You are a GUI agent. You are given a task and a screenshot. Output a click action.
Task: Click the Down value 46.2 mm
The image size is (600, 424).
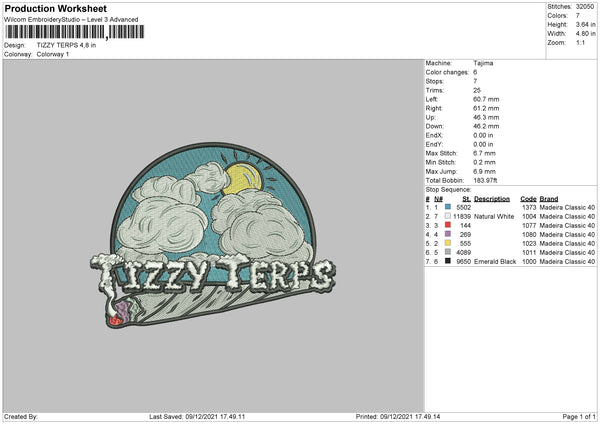[486, 126]
